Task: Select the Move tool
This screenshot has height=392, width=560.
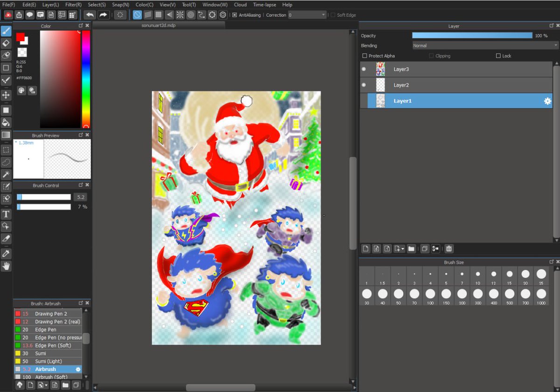Action: 6,95
